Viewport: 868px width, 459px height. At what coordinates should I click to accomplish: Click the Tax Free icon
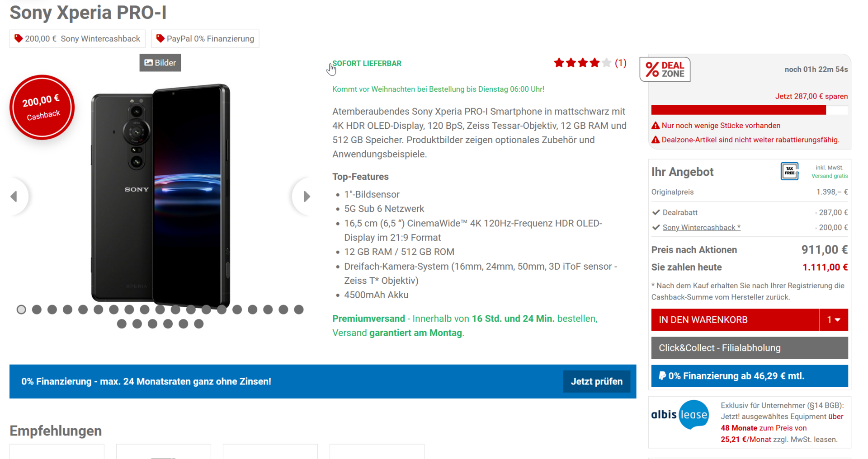789,171
